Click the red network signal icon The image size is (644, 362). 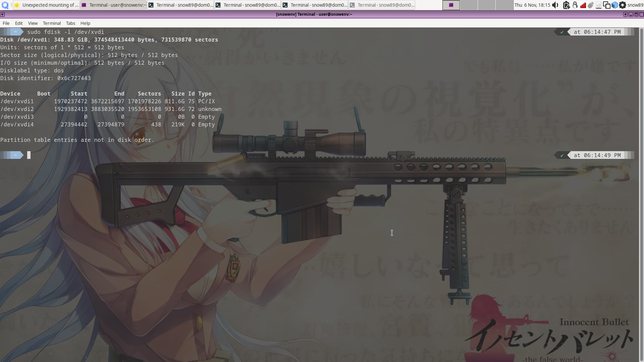[583, 5]
